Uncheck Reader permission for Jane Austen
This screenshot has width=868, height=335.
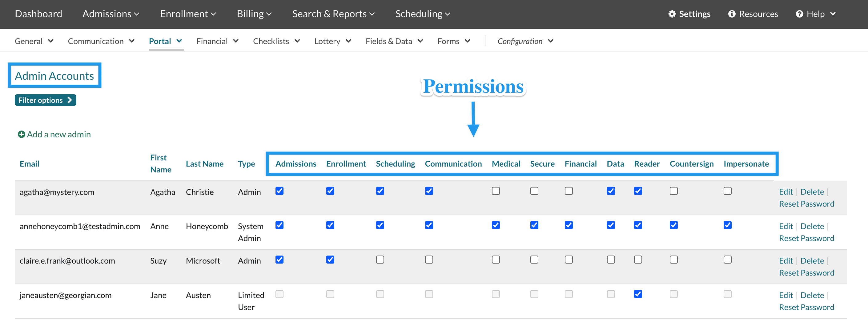pyautogui.click(x=638, y=294)
